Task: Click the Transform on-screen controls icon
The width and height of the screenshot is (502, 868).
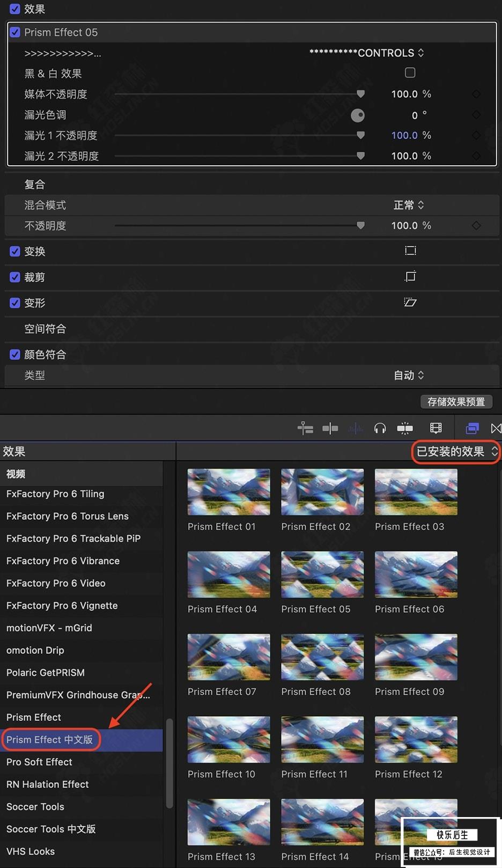Action: click(x=410, y=251)
